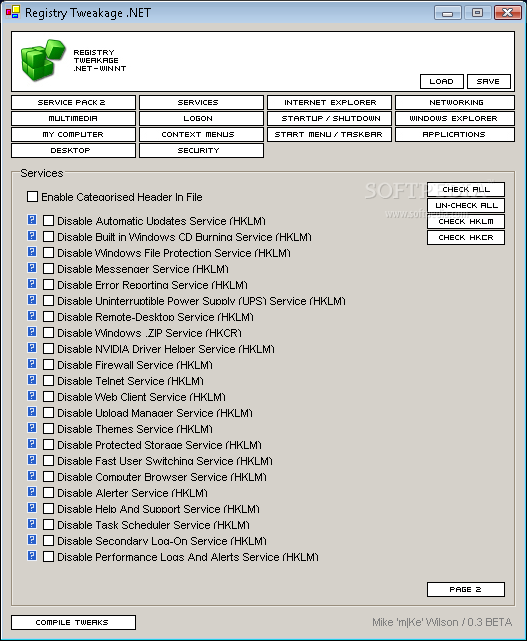527x641 pixels.
Task: Switch to Networking tweaks
Action: (455, 102)
